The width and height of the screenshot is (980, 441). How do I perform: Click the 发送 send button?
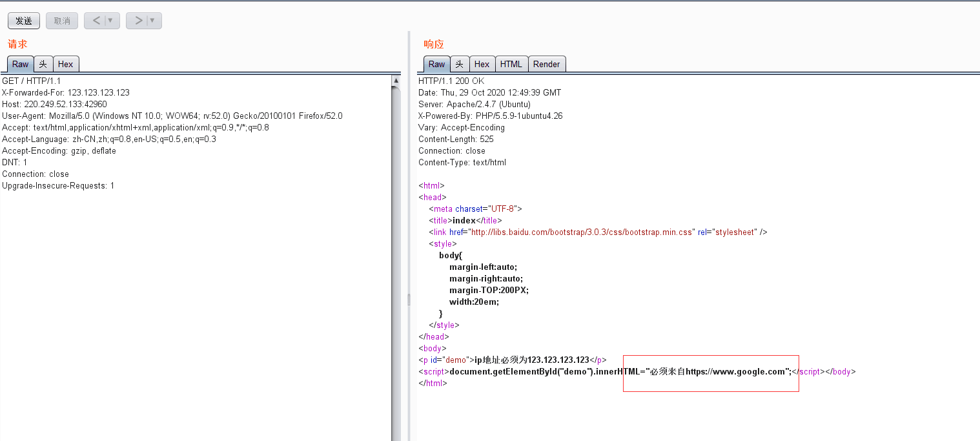point(24,21)
